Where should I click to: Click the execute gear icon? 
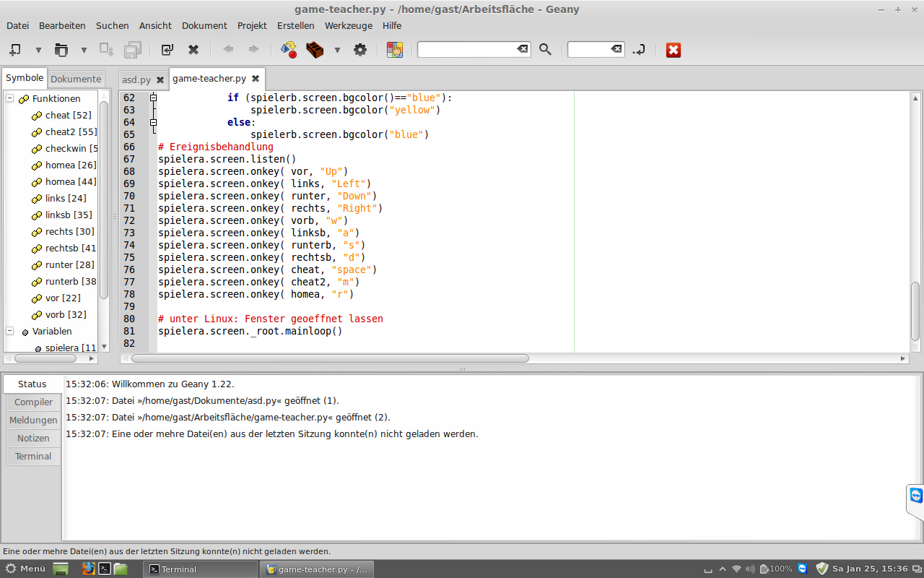(360, 50)
